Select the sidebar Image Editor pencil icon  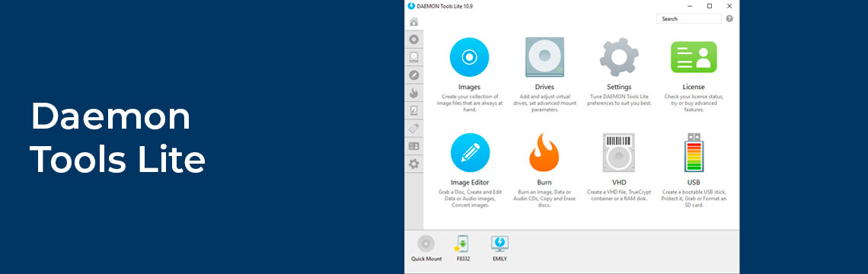[413, 75]
